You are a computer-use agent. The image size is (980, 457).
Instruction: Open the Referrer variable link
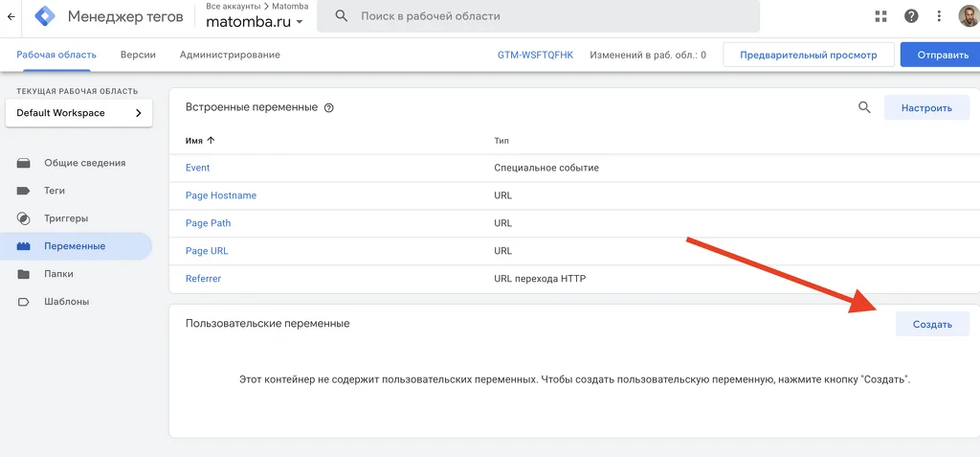[203, 279]
